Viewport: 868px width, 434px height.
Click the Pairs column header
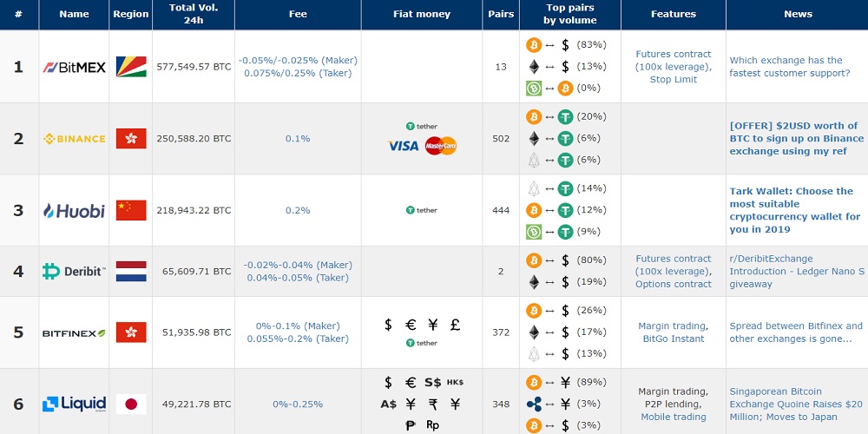(501, 14)
